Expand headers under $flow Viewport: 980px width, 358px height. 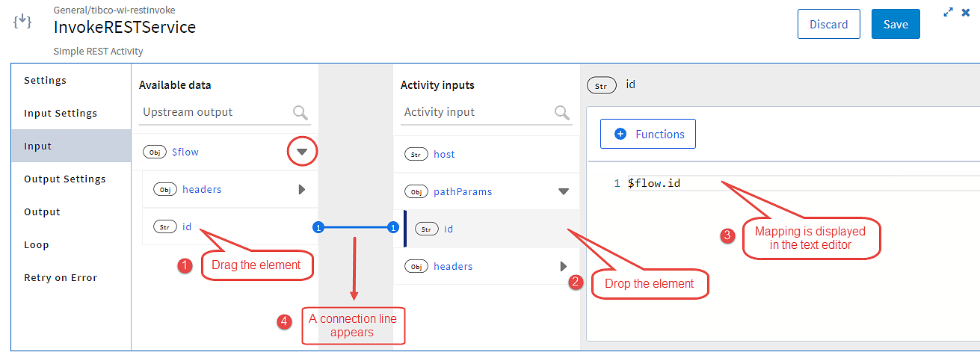pos(302,190)
